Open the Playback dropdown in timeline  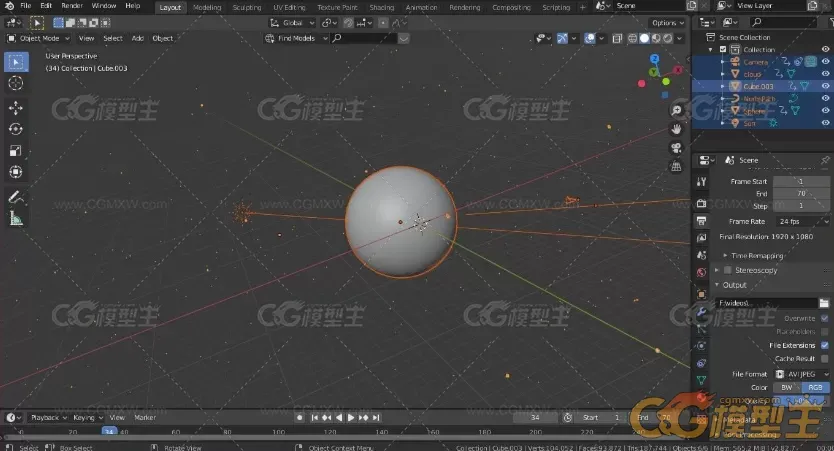coord(48,417)
